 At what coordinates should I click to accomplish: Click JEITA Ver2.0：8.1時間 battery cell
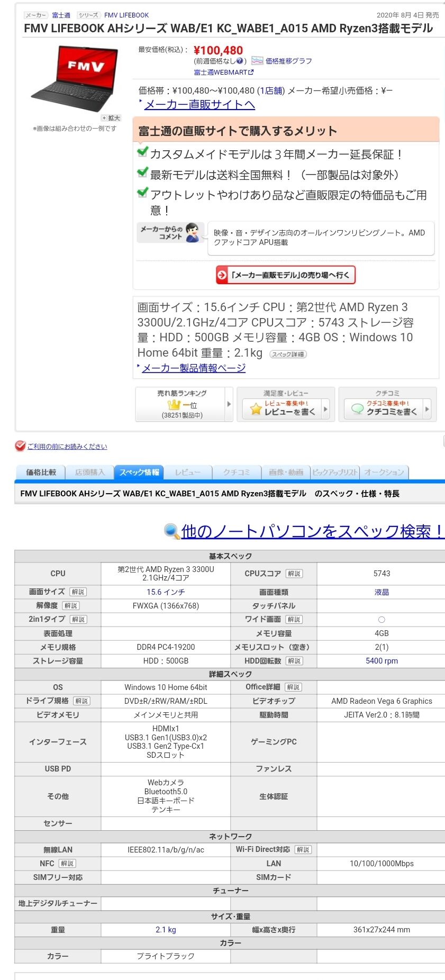tap(382, 715)
